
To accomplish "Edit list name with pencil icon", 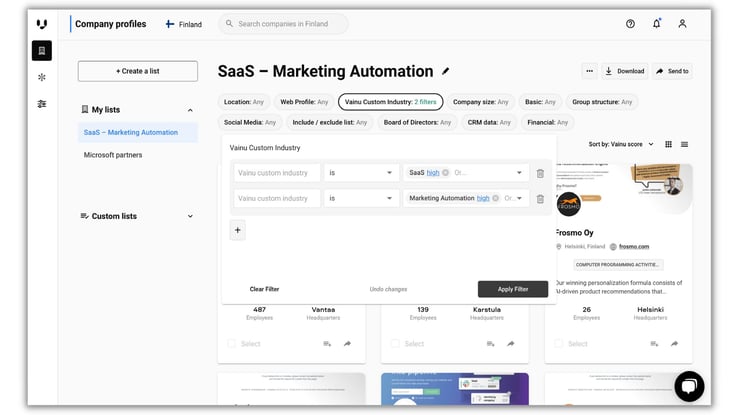I will pos(446,71).
